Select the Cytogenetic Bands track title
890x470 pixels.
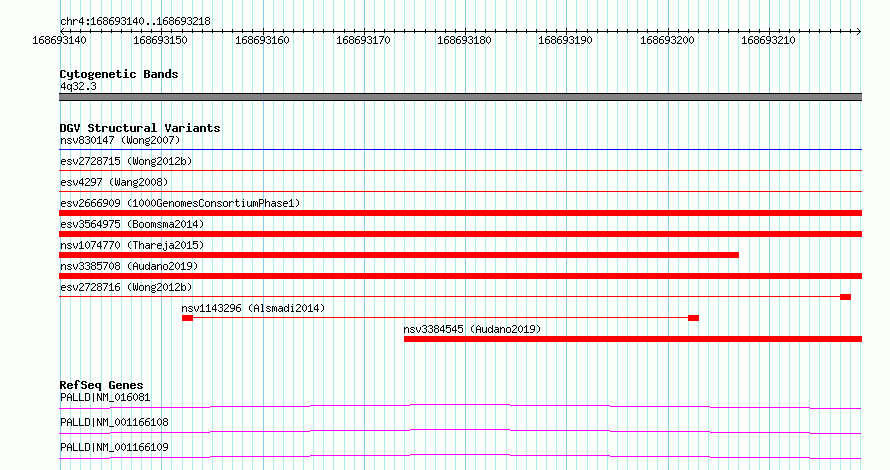[x=119, y=74]
